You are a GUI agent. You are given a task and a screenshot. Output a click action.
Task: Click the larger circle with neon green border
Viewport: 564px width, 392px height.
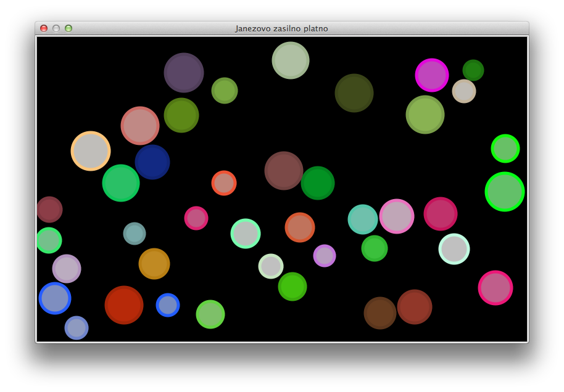[505, 192]
